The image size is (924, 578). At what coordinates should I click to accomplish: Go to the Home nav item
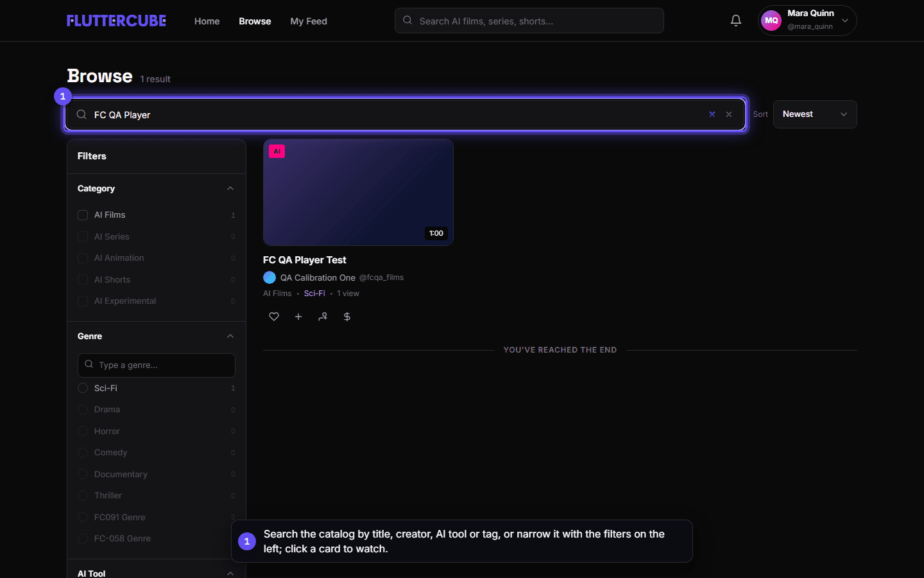207,21
